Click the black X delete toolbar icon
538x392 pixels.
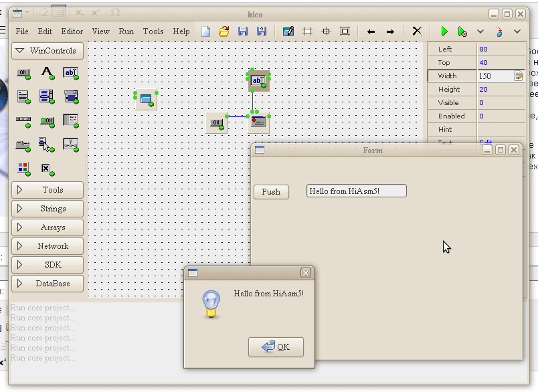417,31
